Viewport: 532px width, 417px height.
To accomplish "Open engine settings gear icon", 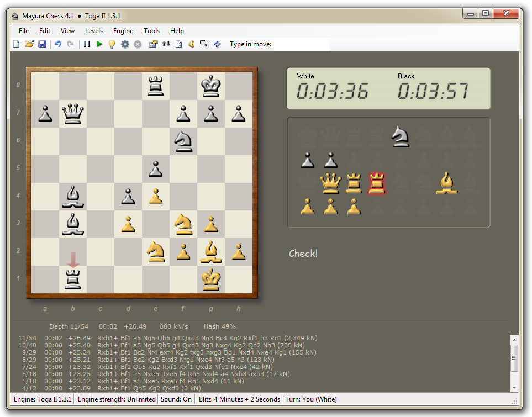I will [125, 44].
